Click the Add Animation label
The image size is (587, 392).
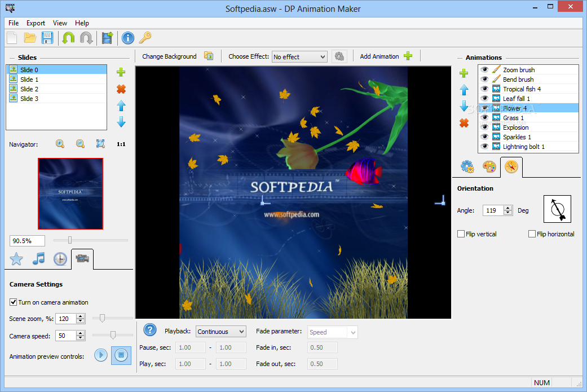pos(379,56)
